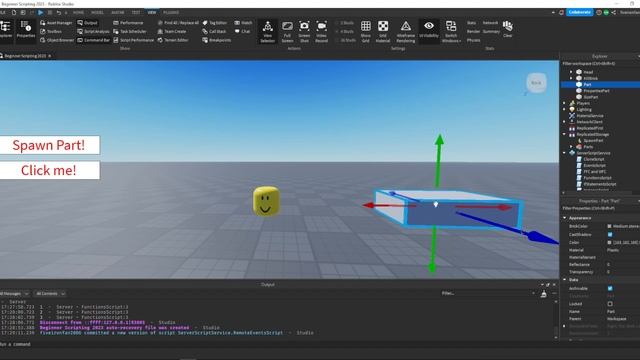Expand the Players service
The image size is (640, 360).
pos(564,103)
